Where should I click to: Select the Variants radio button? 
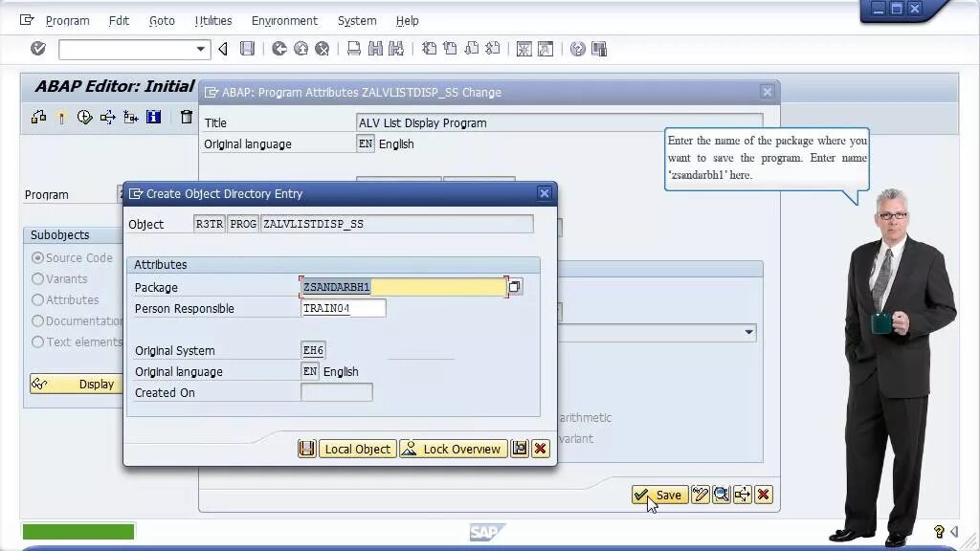click(37, 278)
